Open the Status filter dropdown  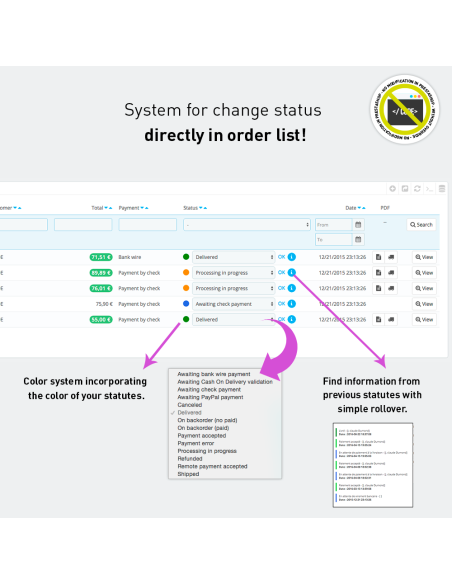pos(247,225)
